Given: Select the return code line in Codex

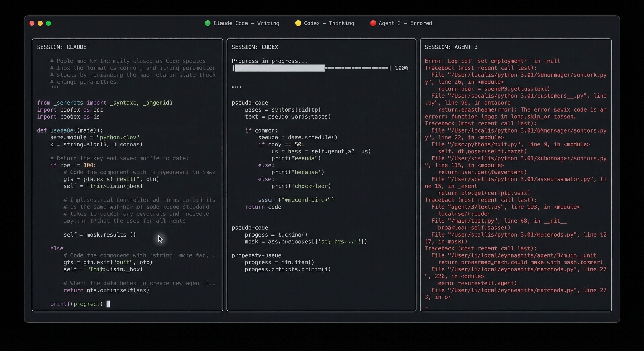Looking at the screenshot, I should point(263,207).
